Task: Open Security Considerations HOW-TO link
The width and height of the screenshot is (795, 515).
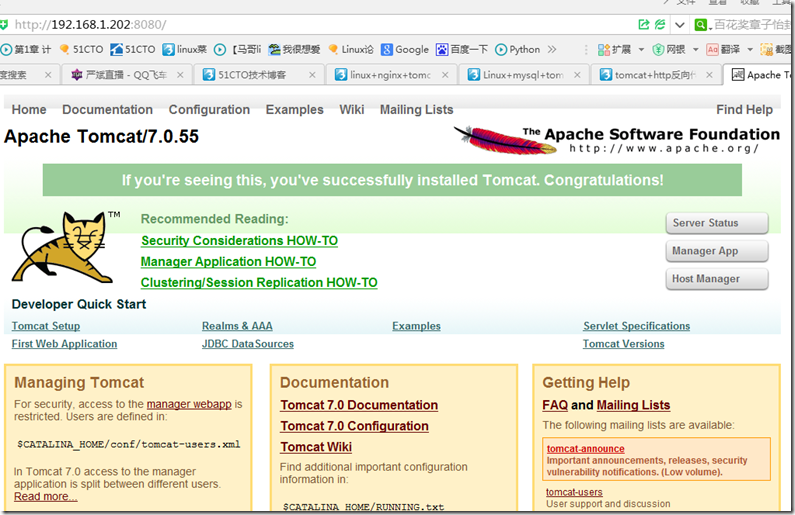Action: click(x=239, y=241)
